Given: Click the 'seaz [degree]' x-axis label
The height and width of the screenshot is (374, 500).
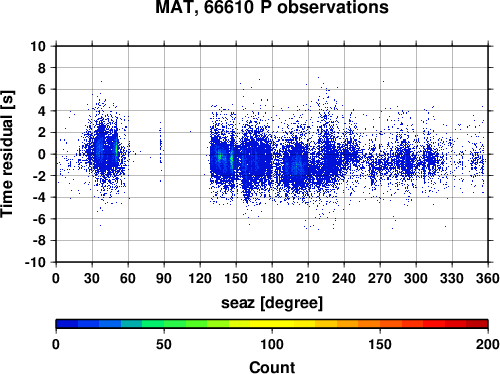Looking at the screenshot, I should point(272,302).
